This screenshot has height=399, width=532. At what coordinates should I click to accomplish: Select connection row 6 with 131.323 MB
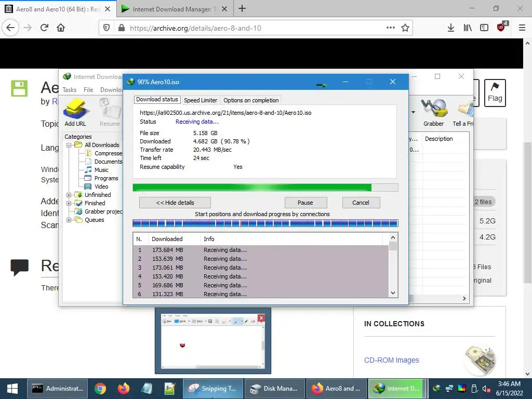(x=261, y=294)
